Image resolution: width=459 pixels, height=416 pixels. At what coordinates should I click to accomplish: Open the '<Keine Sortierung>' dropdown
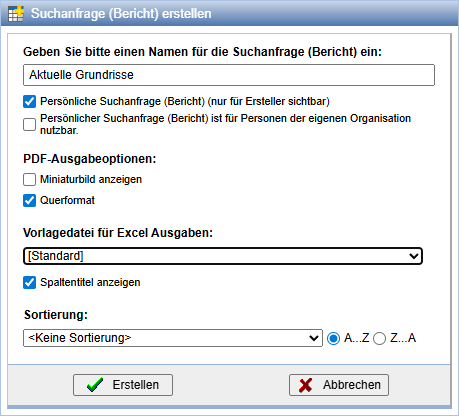(x=173, y=338)
